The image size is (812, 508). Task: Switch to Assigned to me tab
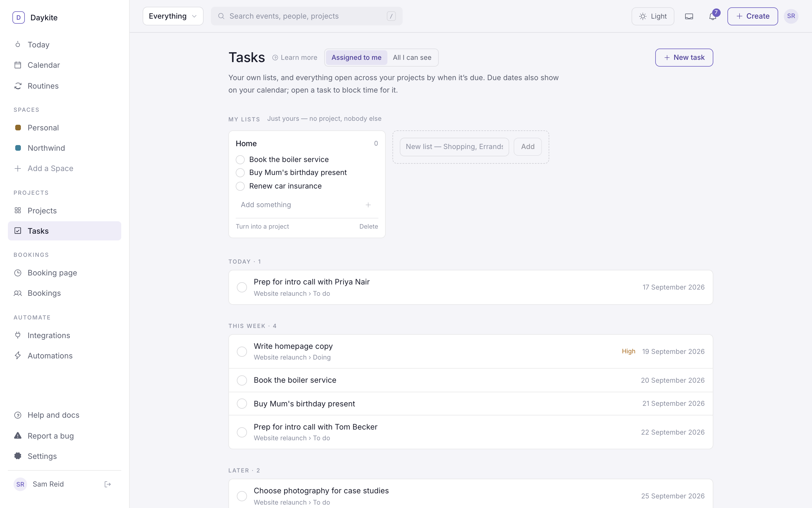(356, 58)
